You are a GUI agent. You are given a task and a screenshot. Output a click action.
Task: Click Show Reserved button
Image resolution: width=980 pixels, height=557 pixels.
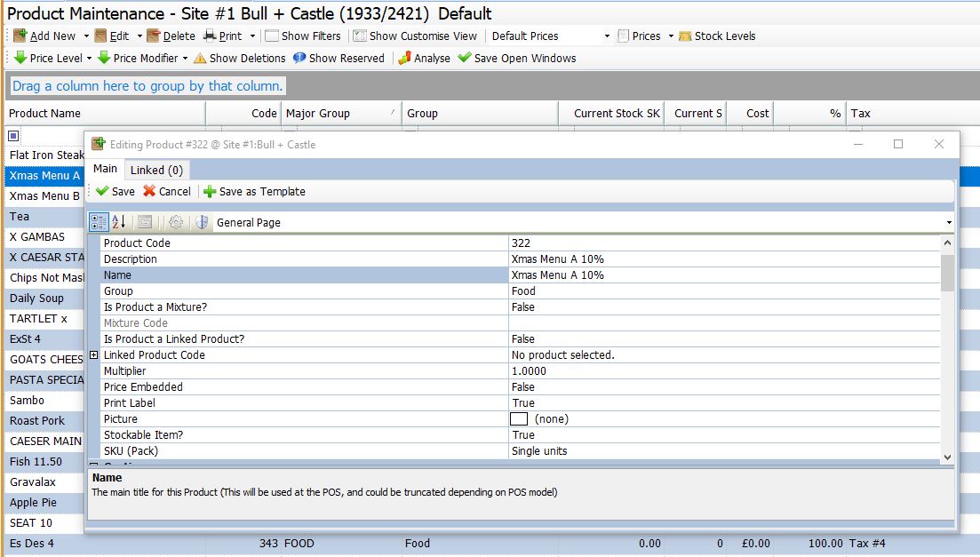[339, 58]
